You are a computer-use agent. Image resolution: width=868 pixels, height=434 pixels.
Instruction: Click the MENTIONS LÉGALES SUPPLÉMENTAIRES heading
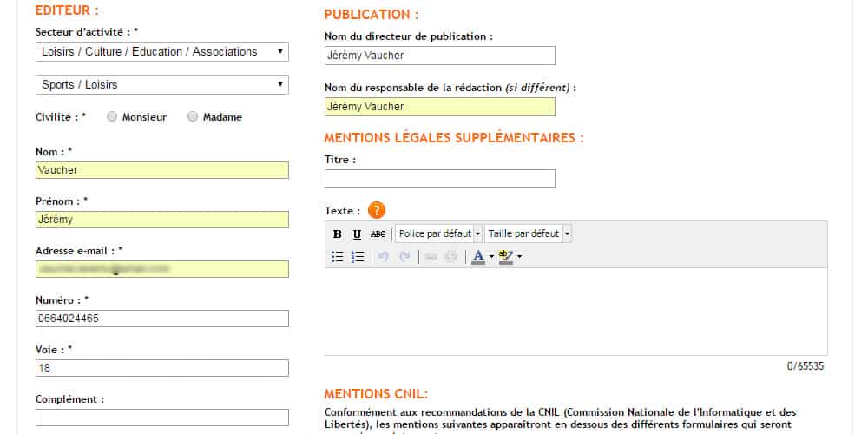click(454, 138)
